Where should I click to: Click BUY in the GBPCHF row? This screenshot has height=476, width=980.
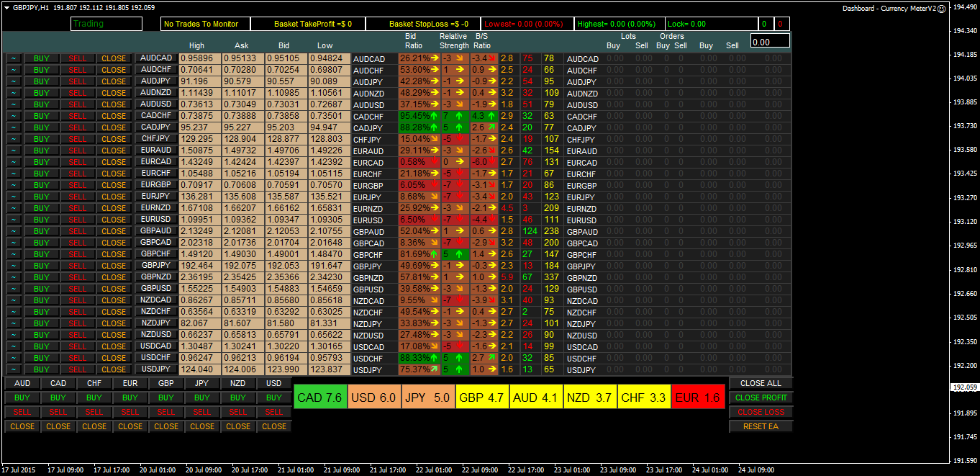click(42, 254)
